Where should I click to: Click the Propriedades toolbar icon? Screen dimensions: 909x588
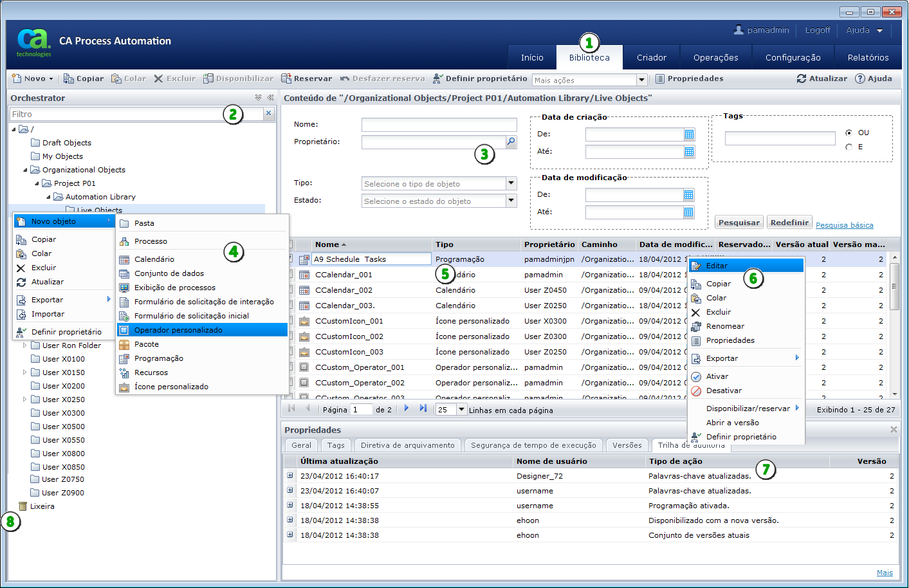pos(660,78)
